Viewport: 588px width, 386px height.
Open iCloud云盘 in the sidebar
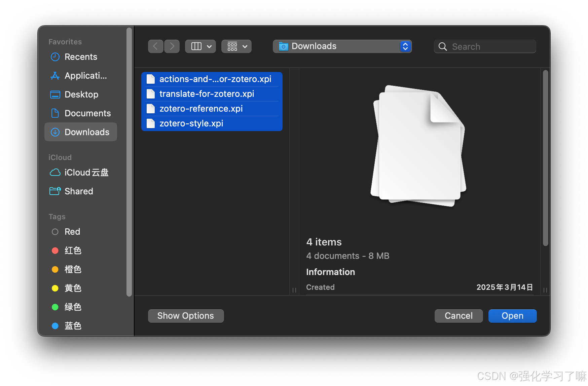[x=81, y=172]
